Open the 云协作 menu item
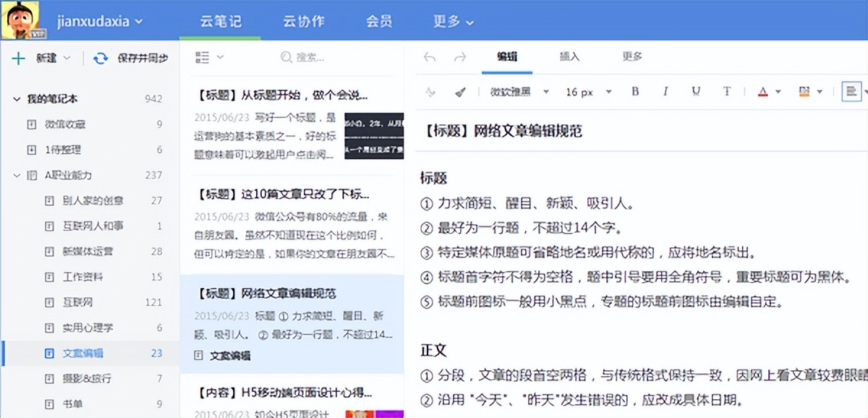 point(303,21)
